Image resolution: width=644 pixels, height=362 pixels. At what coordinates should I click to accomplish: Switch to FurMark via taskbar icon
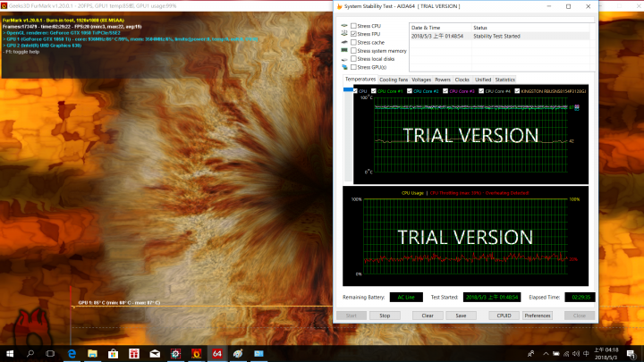pyautogui.click(x=196, y=353)
